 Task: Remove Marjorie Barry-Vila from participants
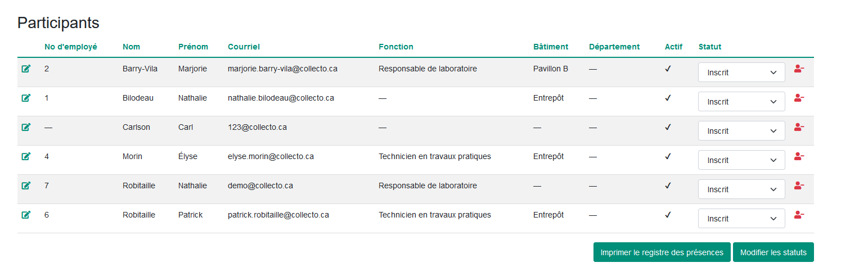(x=799, y=69)
